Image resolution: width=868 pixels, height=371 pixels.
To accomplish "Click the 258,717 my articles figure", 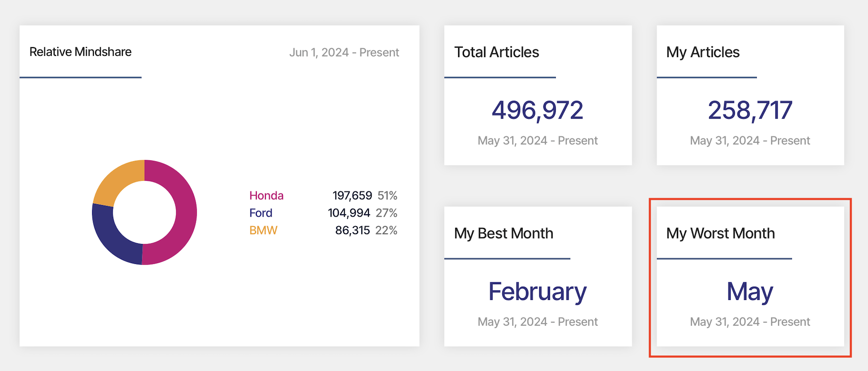I will (750, 110).
